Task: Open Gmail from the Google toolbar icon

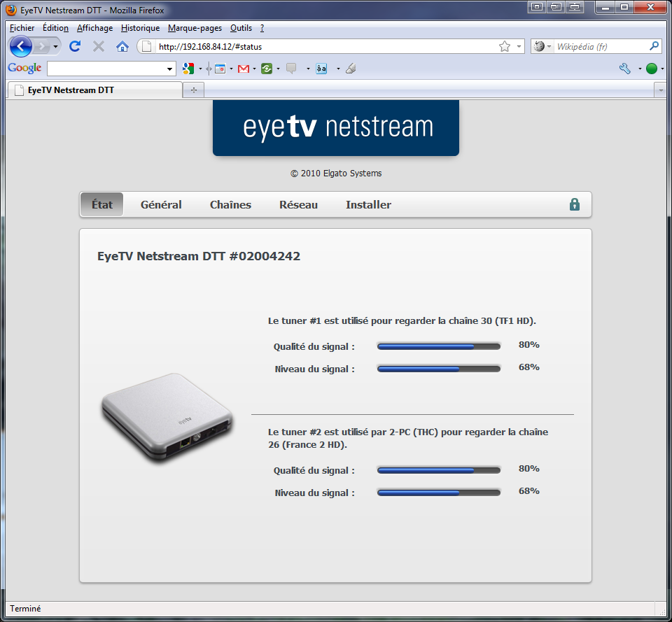Action: [244, 69]
